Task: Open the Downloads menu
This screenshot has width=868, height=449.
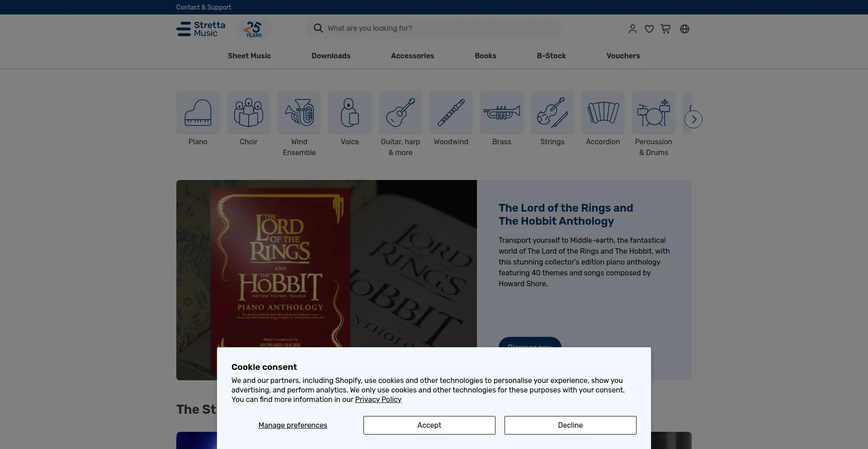Action: 331,56
